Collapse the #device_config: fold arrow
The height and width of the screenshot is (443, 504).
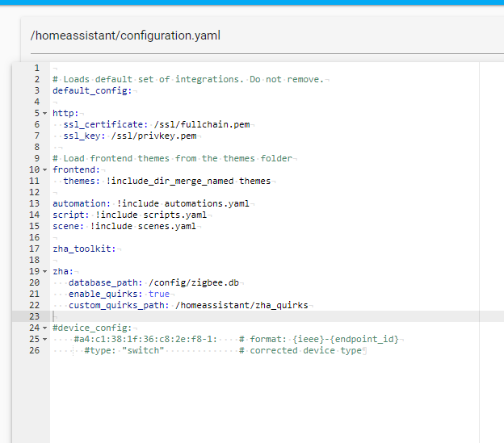(44, 328)
